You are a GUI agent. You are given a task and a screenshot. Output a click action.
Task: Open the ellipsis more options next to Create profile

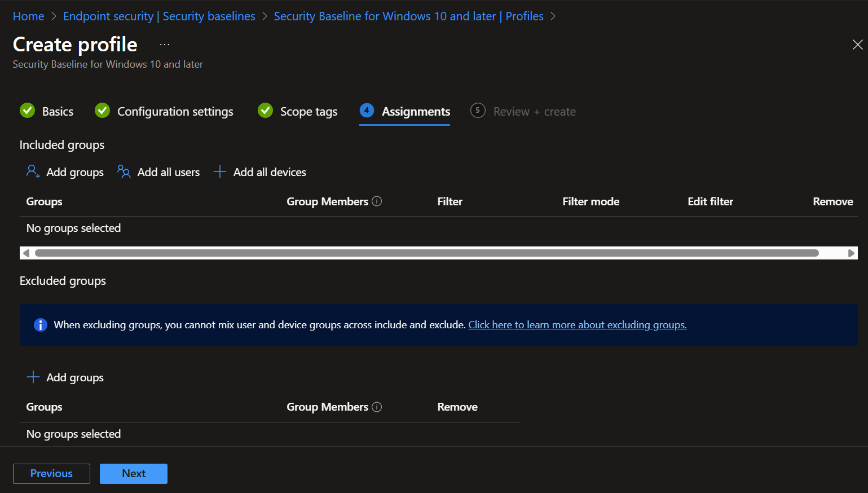point(165,45)
